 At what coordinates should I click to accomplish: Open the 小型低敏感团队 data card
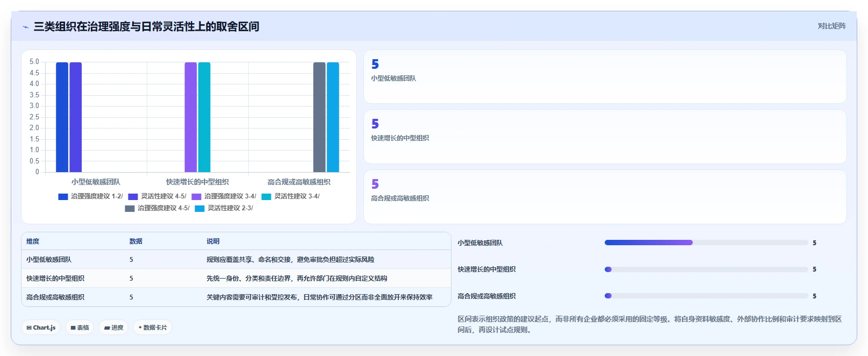[x=605, y=77]
